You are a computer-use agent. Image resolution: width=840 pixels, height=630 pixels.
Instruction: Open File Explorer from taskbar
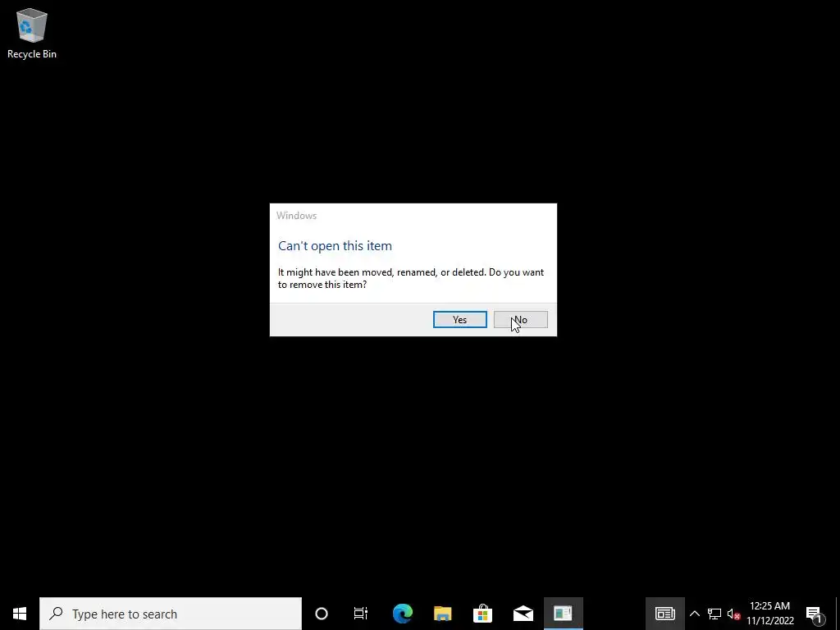pyautogui.click(x=442, y=614)
